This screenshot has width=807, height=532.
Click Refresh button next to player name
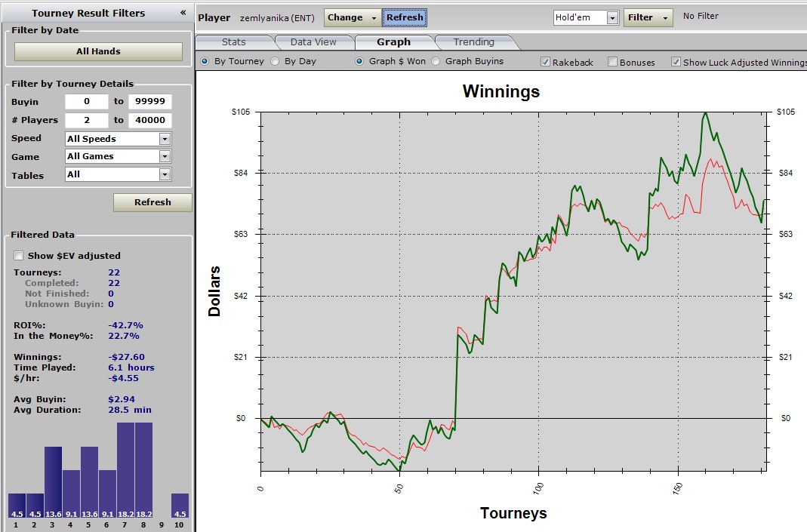point(405,17)
